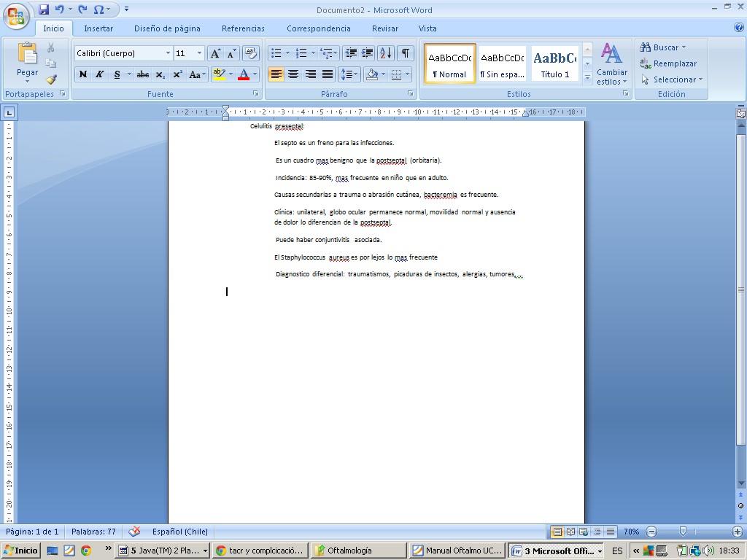
Task: Switch to full screen reading view
Action: [571, 532]
